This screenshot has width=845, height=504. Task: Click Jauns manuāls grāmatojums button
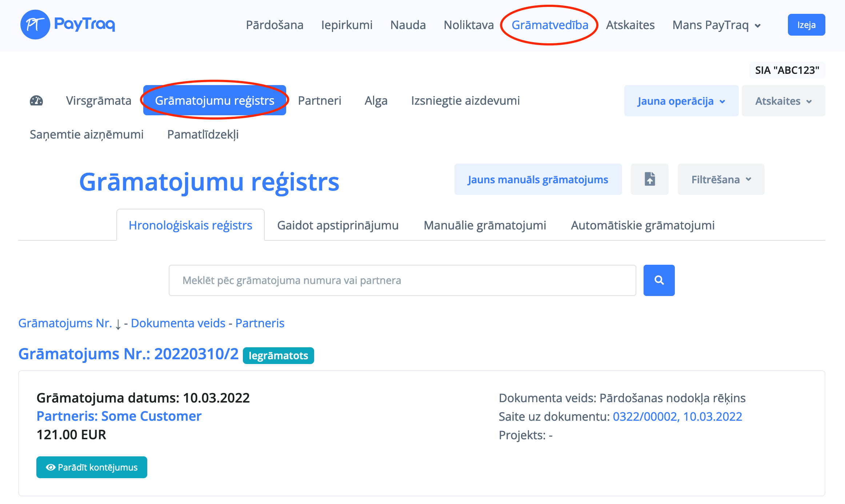click(x=538, y=179)
